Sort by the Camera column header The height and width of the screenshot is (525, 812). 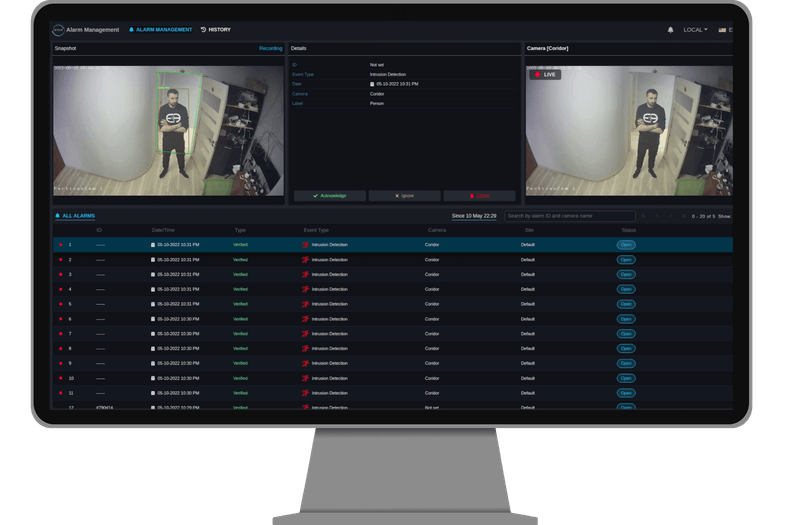tap(437, 230)
